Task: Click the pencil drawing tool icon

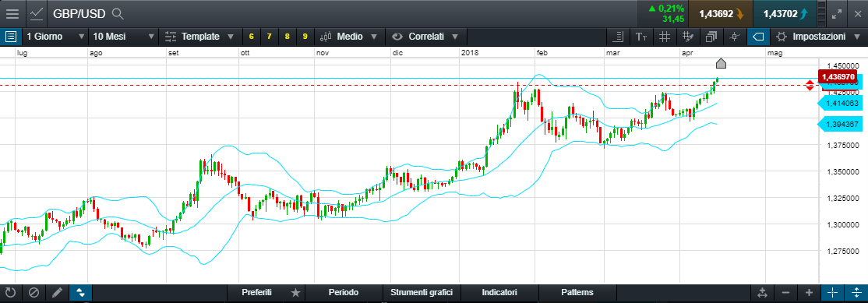Action: tap(57, 293)
